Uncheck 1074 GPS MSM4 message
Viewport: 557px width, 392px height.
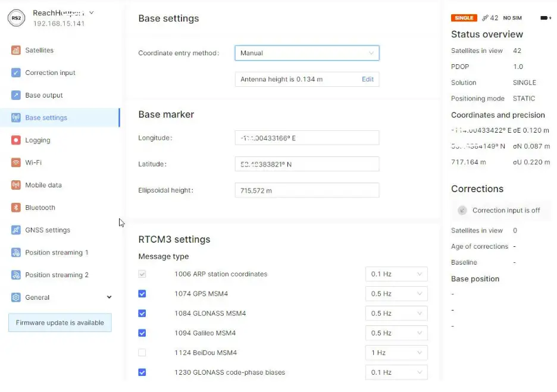coord(142,293)
